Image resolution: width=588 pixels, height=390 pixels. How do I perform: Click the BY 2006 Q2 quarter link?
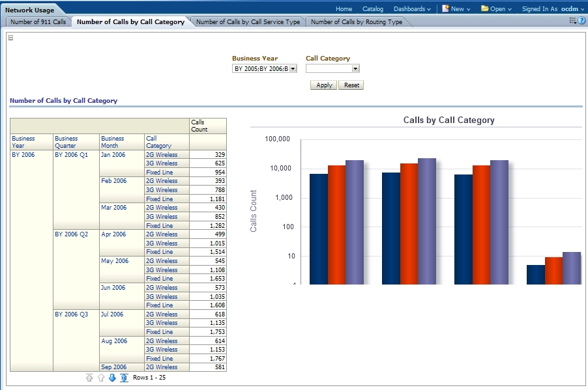(71, 234)
